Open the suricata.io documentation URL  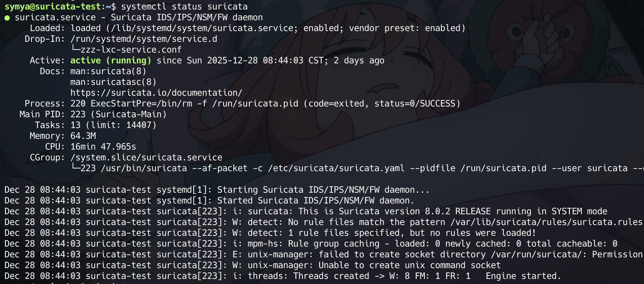click(156, 93)
